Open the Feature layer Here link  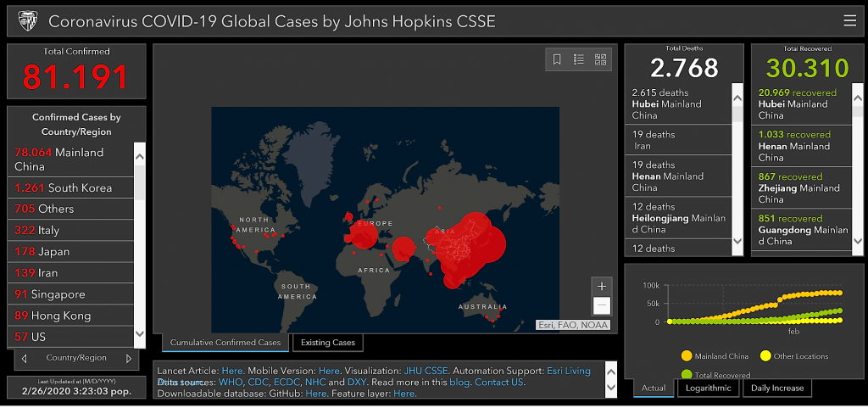(403, 394)
